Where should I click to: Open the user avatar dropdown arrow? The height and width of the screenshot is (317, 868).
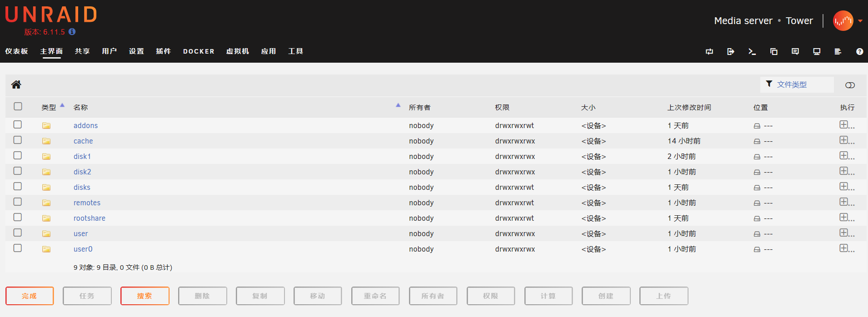click(x=860, y=21)
